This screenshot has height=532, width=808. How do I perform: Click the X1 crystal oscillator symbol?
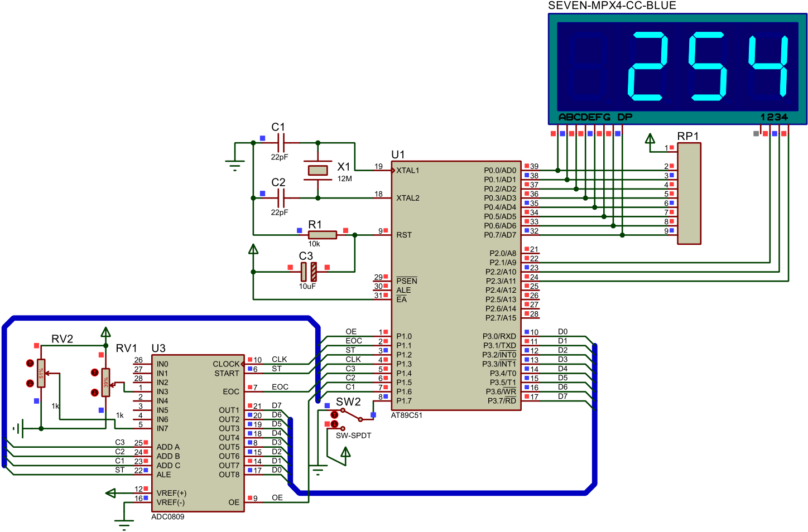point(318,170)
